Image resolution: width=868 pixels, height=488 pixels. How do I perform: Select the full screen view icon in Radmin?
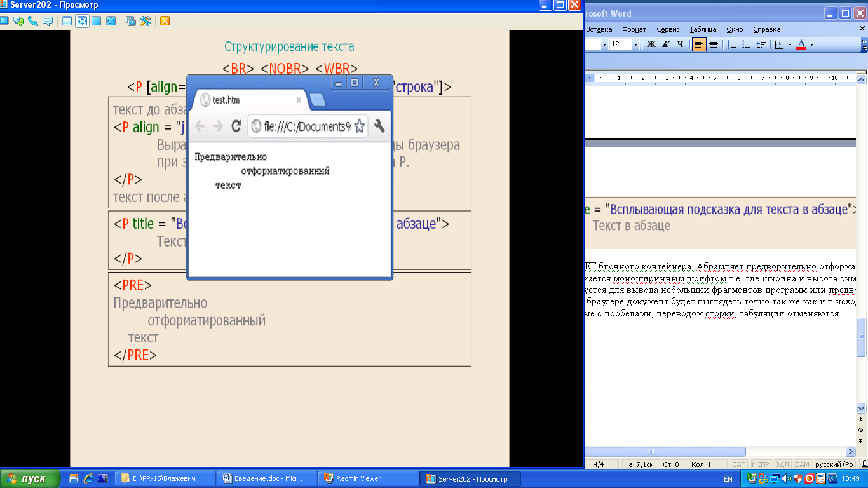pos(97,21)
